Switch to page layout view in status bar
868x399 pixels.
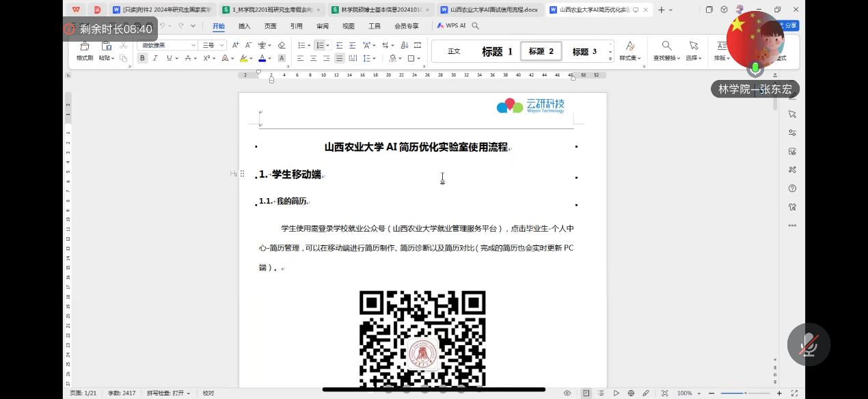pos(586,393)
